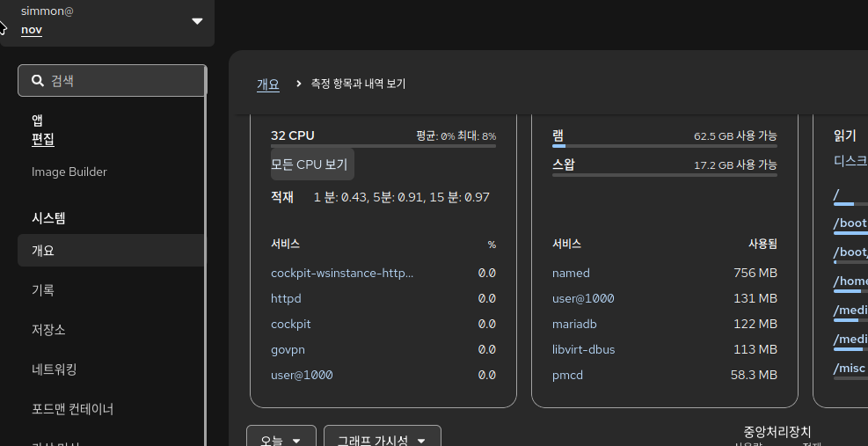The width and height of the screenshot is (868, 446).
Task: Open the host switcher caret
Action: pyautogui.click(x=197, y=21)
